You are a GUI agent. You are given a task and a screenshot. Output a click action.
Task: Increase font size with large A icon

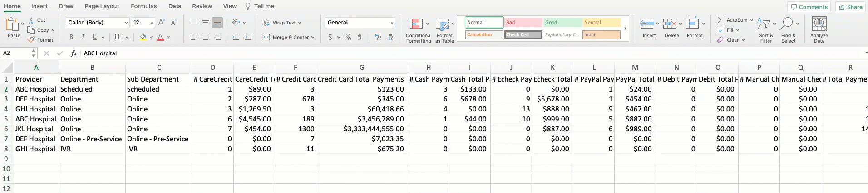coord(162,22)
